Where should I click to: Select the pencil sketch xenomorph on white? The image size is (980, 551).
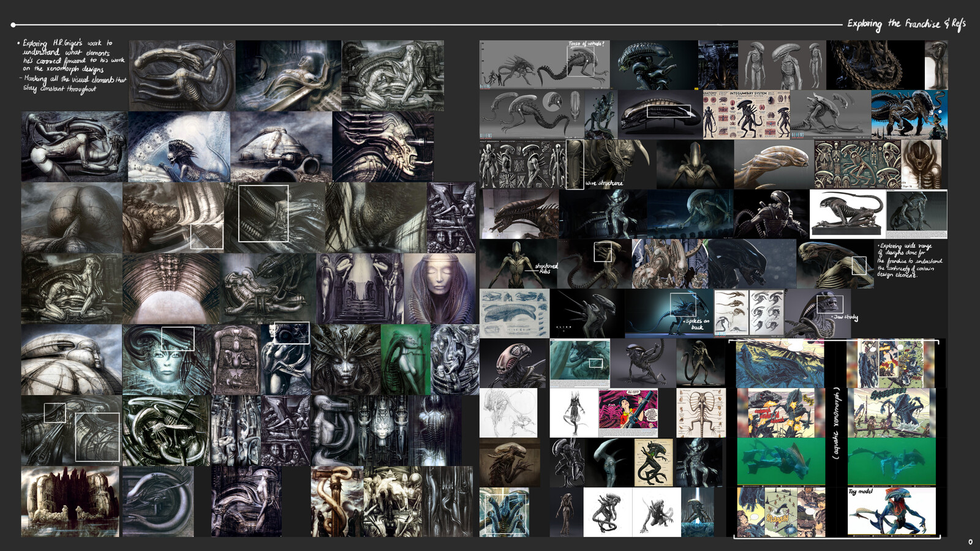(508, 413)
